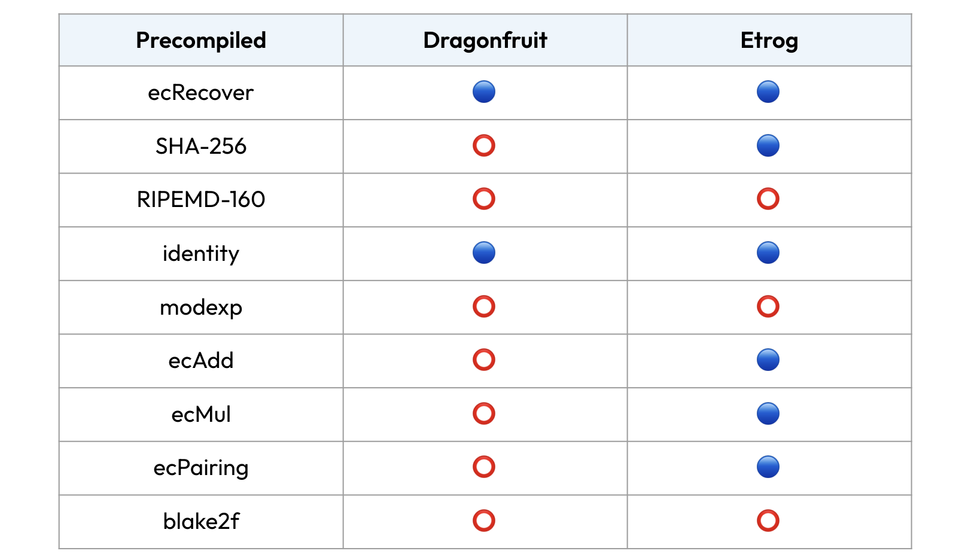962x560 pixels.
Task: Click the modexp row label
Action: [201, 308]
